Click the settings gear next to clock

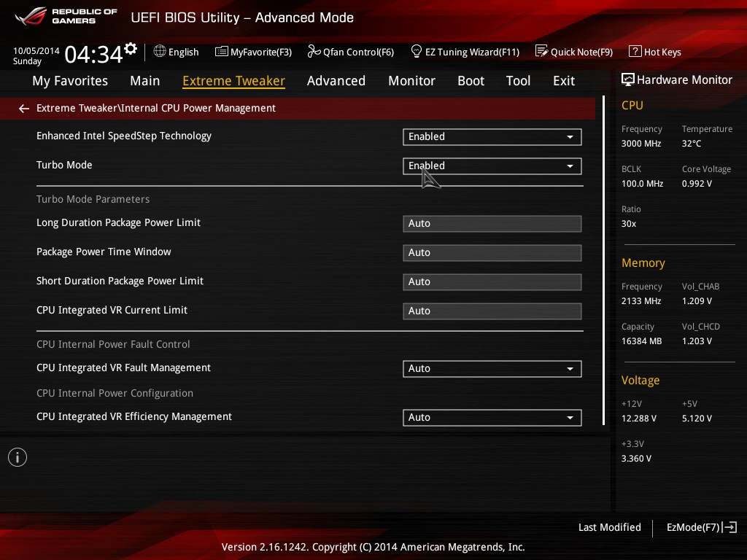pos(131,49)
